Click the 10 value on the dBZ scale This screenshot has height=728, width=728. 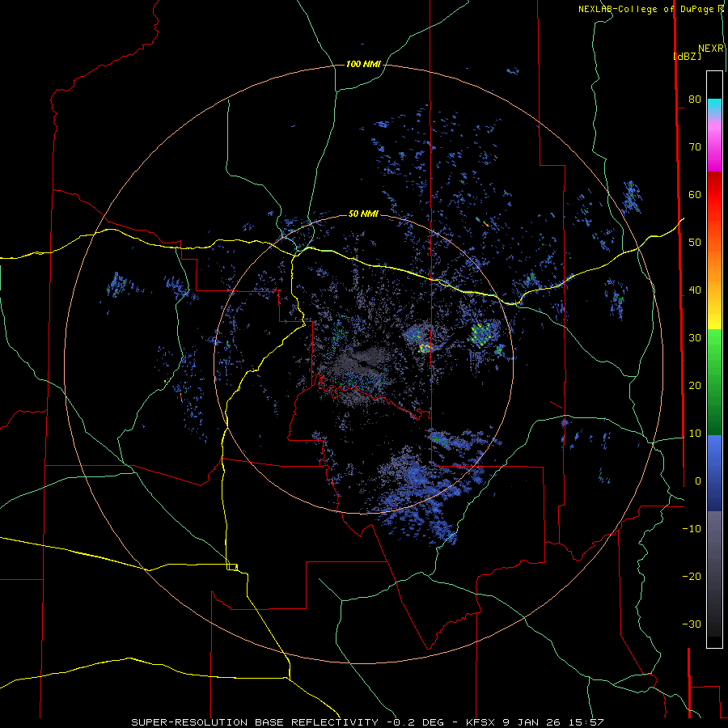pyautogui.click(x=695, y=434)
